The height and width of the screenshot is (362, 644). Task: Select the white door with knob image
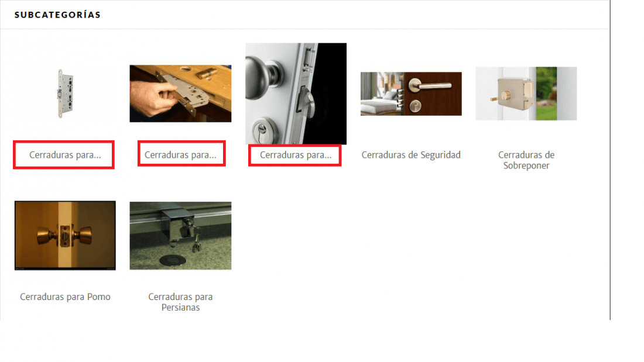[x=296, y=94]
